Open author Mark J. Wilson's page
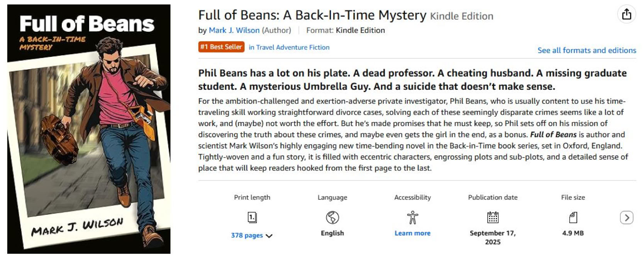 [x=234, y=30]
